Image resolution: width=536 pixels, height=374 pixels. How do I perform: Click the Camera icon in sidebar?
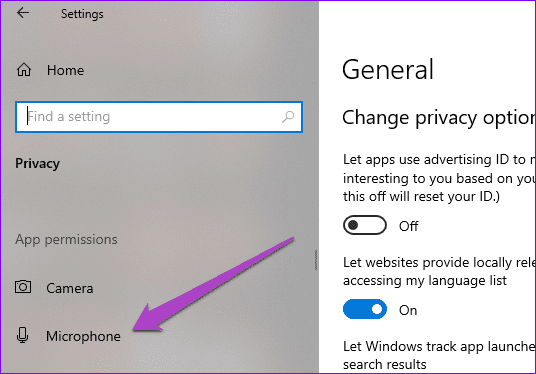tap(23, 286)
